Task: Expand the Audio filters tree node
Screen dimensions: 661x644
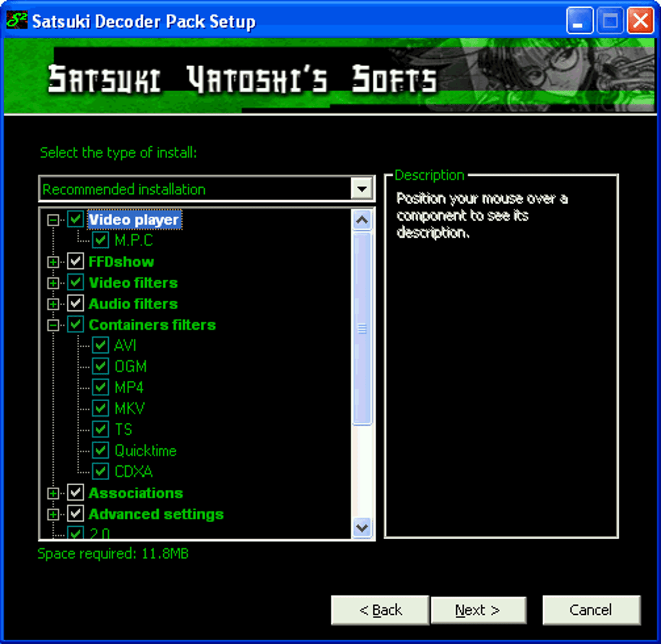Action: [53, 304]
